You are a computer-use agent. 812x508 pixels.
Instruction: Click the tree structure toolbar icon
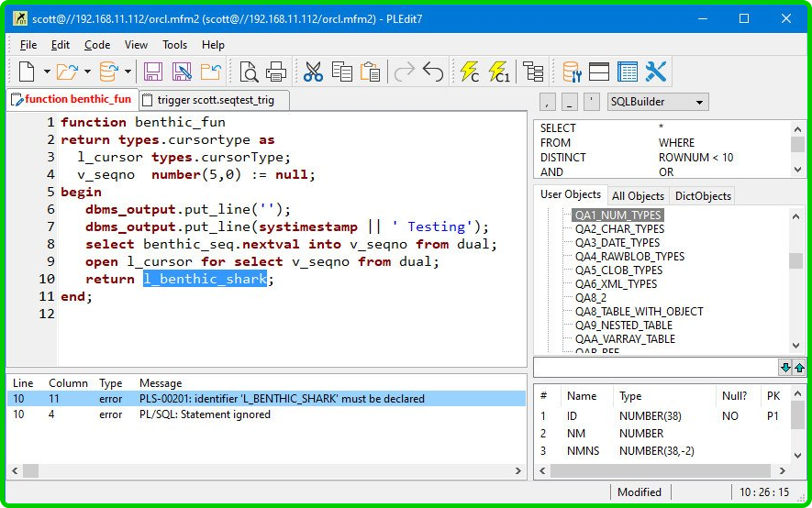pyautogui.click(x=533, y=72)
